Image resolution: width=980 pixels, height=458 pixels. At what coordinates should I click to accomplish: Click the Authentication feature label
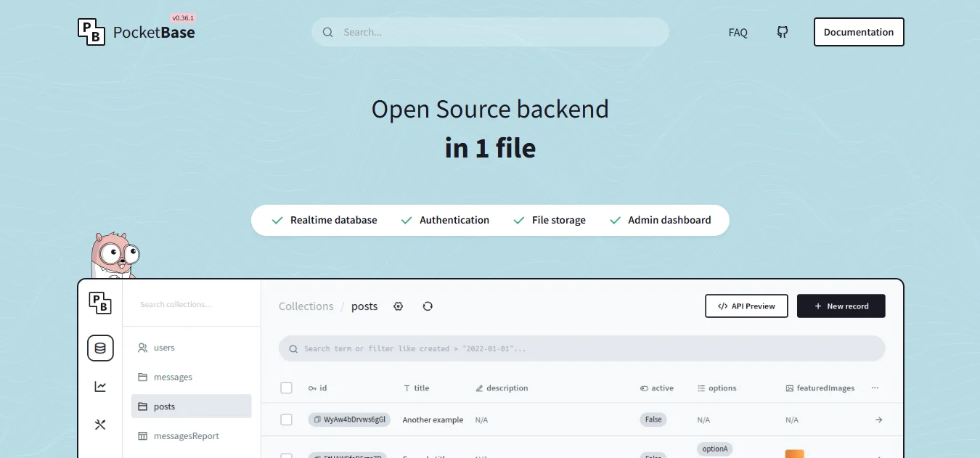coord(454,220)
